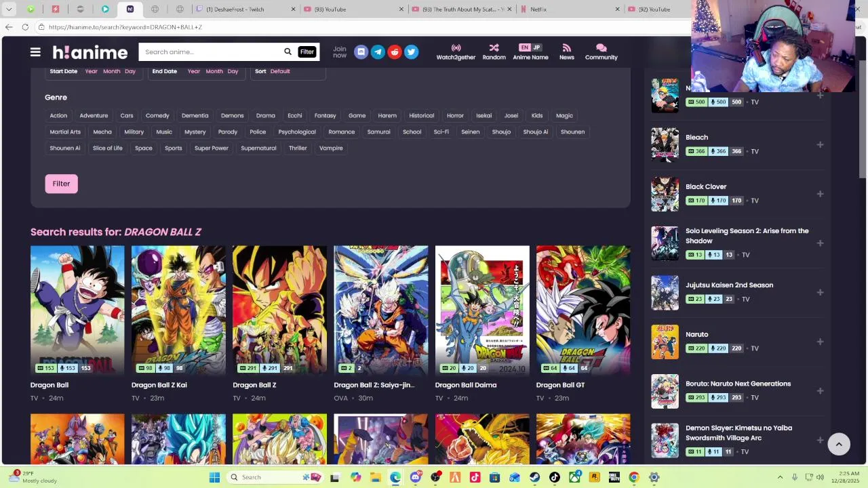This screenshot has width=868, height=488.
Task: Open Watch2gether
Action: pos(456,52)
